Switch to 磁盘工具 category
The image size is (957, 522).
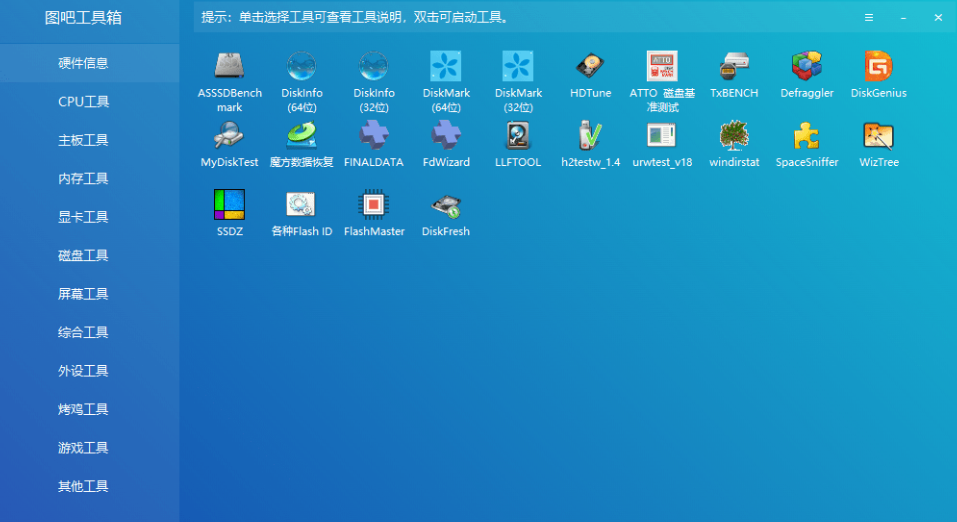click(x=90, y=255)
